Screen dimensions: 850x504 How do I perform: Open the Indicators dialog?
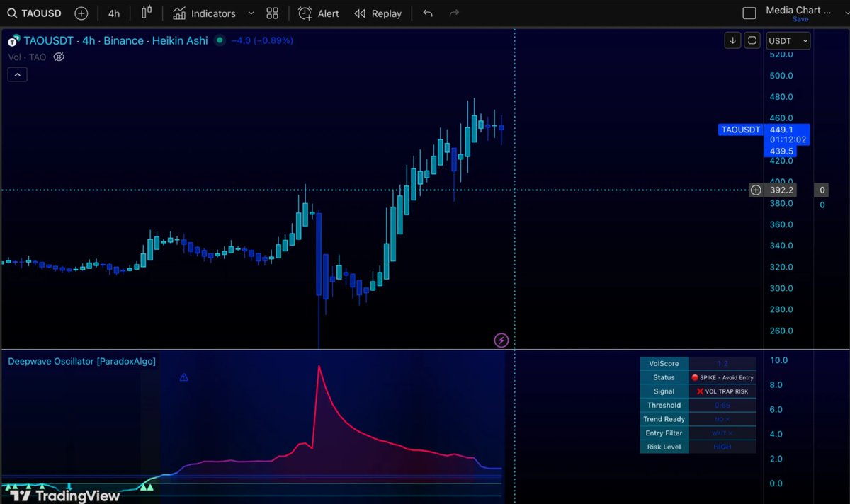coord(204,13)
